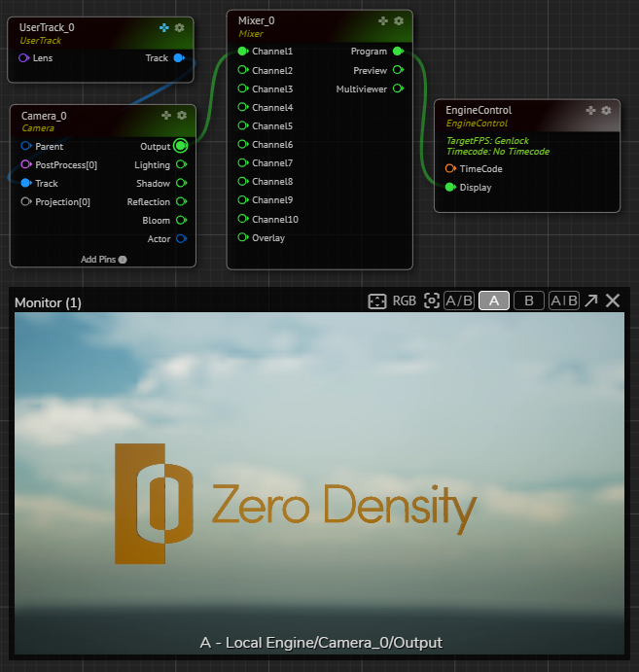Select the B monitor view
Screen dimensions: 639x672
click(x=528, y=301)
